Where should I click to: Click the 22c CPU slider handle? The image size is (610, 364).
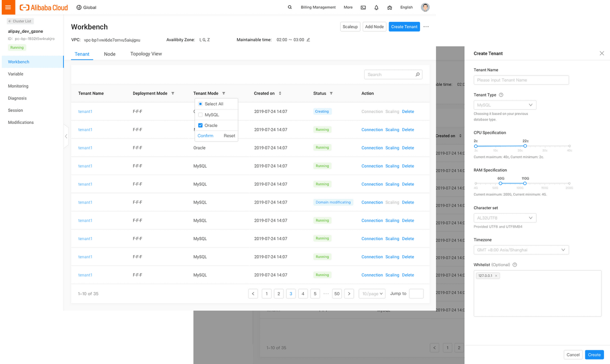[x=525, y=146]
